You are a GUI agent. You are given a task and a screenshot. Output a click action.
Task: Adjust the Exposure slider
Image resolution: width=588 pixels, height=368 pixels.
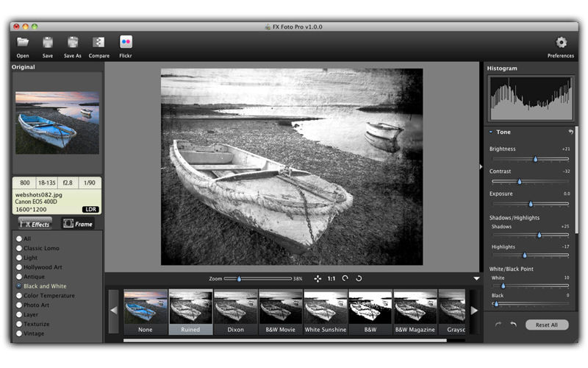coord(531,205)
